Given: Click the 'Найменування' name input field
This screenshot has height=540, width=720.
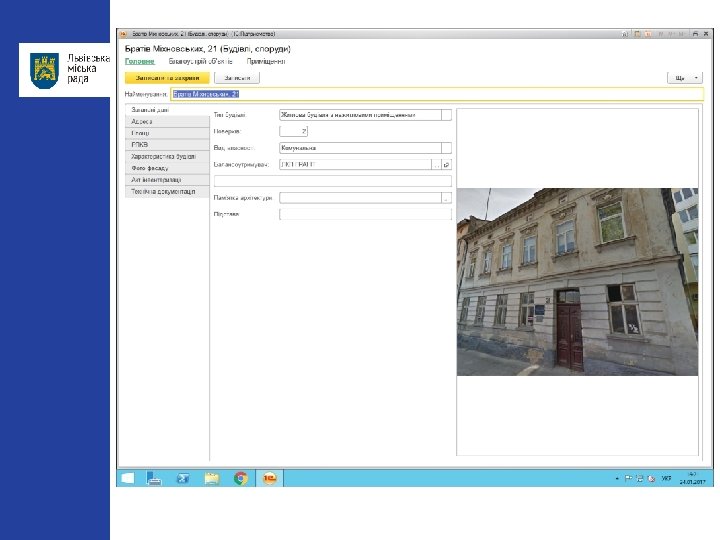Looking at the screenshot, I should pos(437,94).
